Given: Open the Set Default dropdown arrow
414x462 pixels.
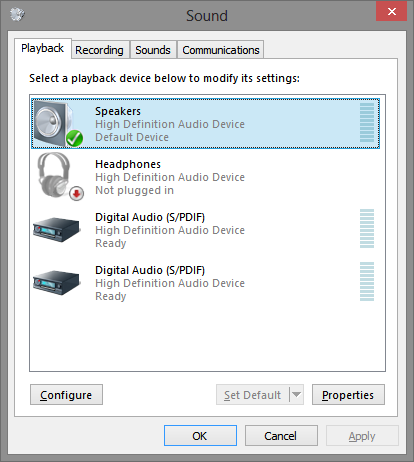Looking at the screenshot, I should click(296, 395).
